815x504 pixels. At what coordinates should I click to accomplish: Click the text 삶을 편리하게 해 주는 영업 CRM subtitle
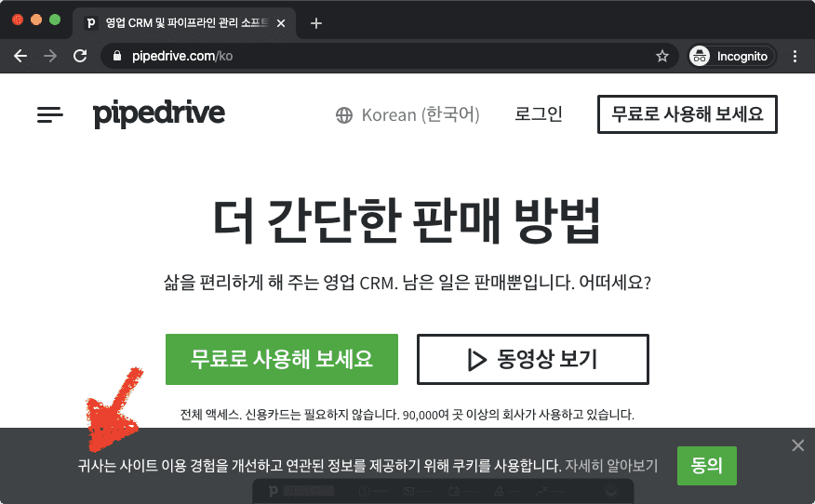[407, 283]
